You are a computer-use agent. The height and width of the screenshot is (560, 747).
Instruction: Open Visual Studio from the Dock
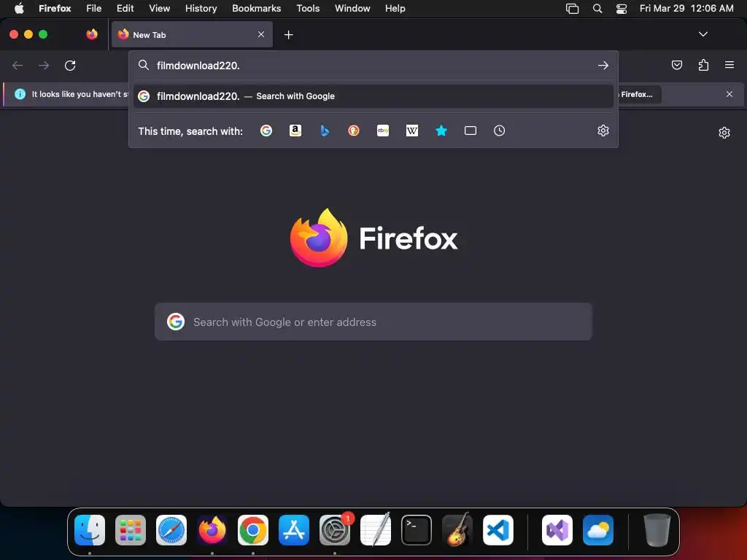coord(557,530)
